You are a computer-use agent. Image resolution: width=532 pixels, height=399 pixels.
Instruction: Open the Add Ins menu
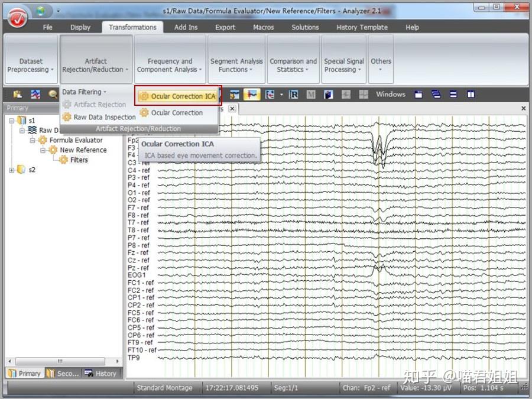pos(186,27)
